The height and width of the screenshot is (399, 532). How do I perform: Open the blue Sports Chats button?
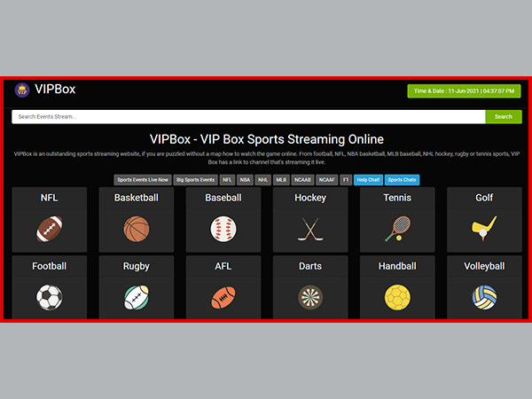(x=402, y=180)
